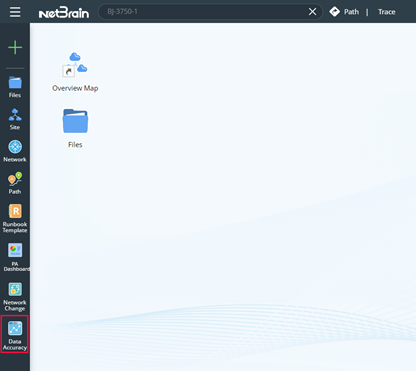The image size is (416, 371).
Task: Click the green plus add icon
Action: (x=15, y=47)
